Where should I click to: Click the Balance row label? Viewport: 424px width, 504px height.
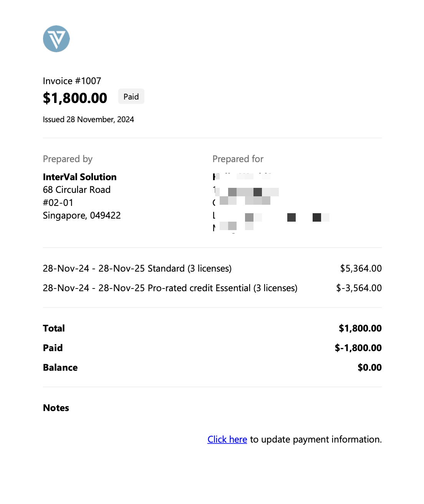coord(60,368)
